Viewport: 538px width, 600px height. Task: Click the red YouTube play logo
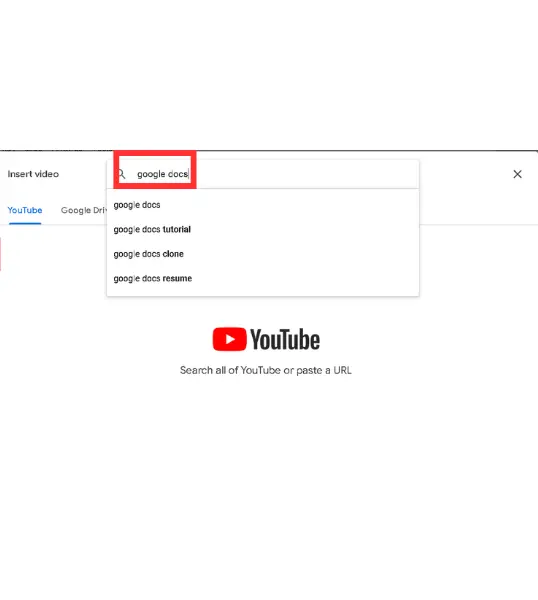(229, 339)
